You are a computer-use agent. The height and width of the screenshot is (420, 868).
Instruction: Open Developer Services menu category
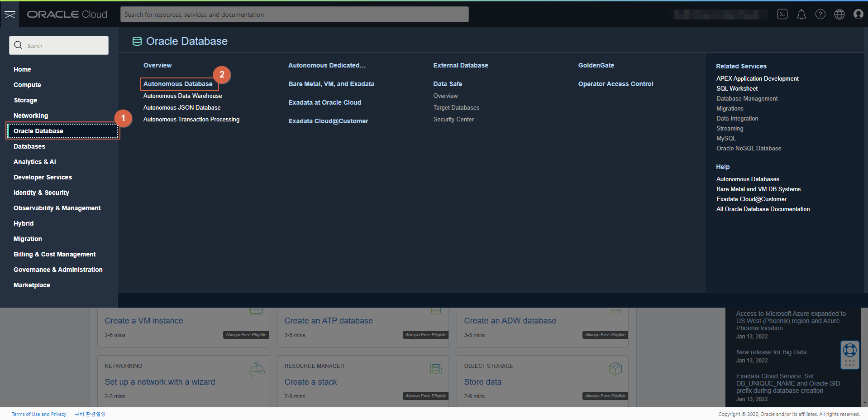click(x=43, y=177)
